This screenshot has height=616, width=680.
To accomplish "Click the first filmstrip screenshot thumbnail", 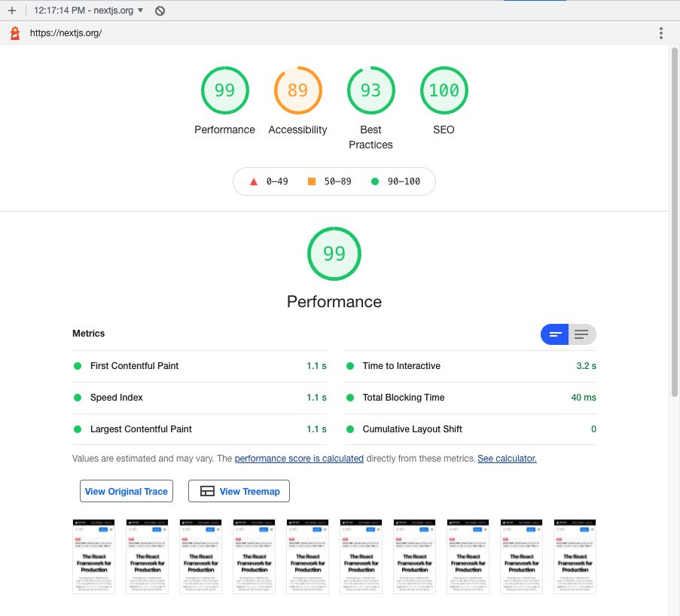I will click(93, 557).
